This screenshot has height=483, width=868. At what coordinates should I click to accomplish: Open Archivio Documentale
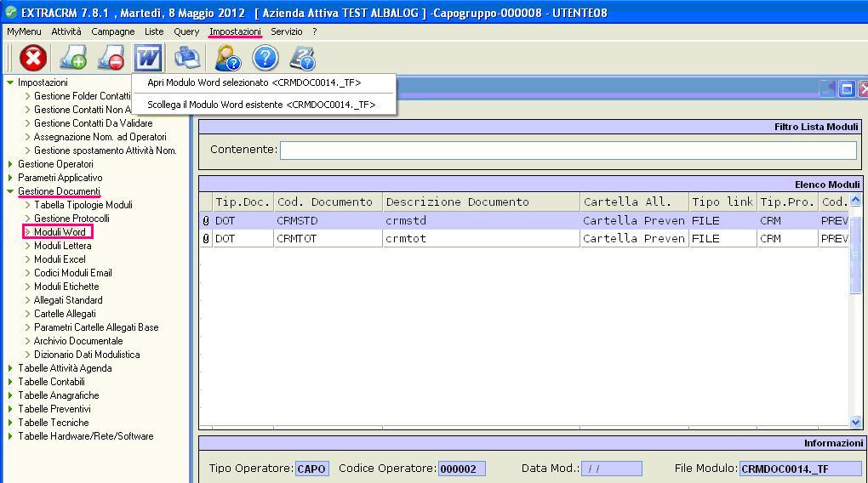click(78, 341)
